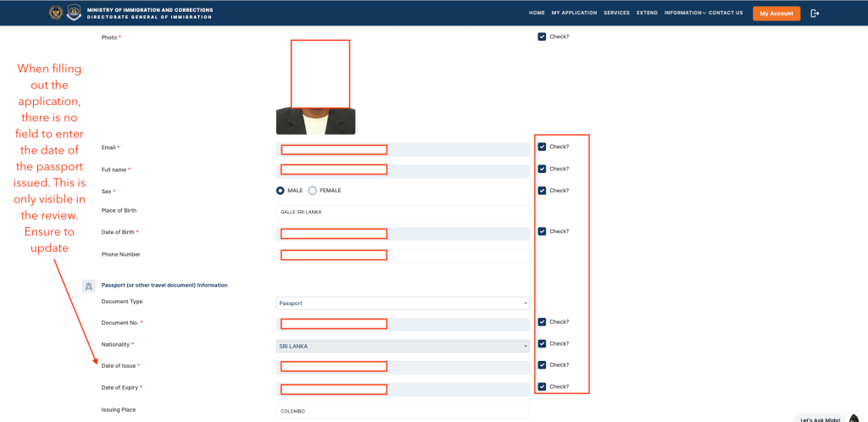
Task: Toggle the Date of Expiry Check? checkbox
Action: (542, 386)
